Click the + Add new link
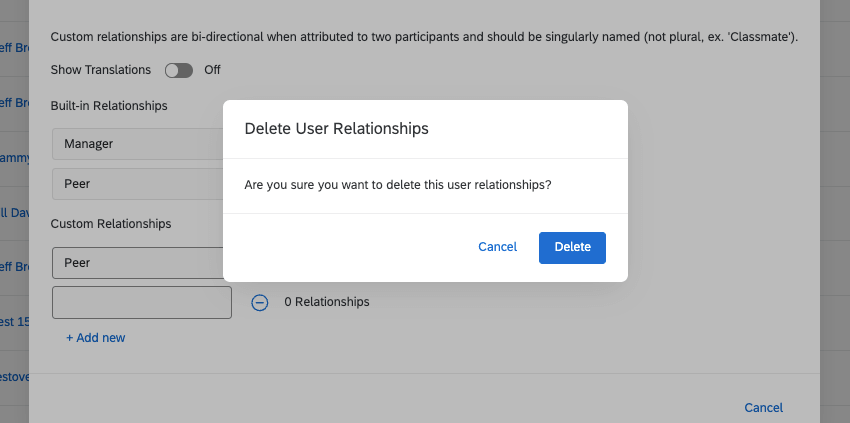The image size is (850, 423). click(x=96, y=338)
